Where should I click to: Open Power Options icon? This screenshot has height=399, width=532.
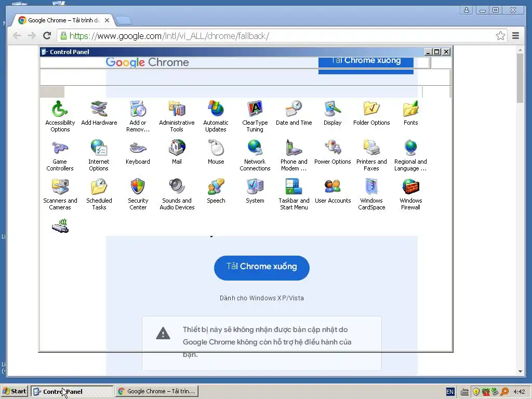332,152
